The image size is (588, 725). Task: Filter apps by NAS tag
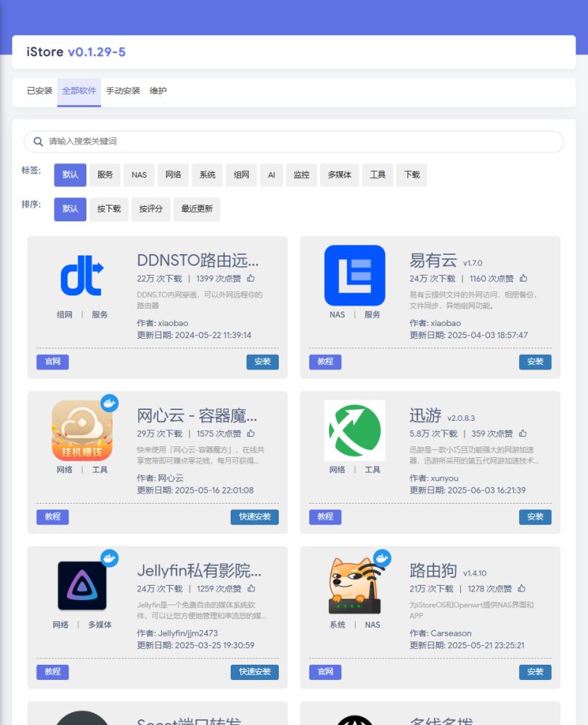(139, 175)
